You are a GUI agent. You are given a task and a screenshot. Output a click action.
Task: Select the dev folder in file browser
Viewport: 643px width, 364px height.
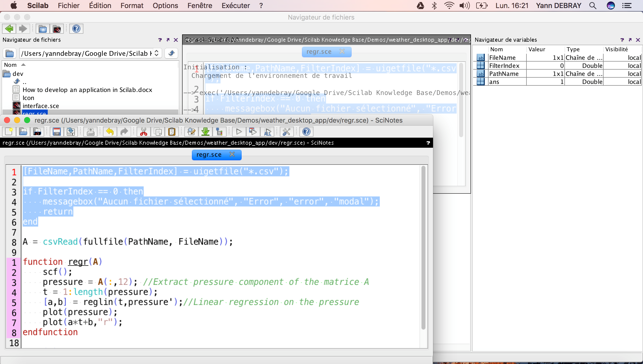coord(18,74)
